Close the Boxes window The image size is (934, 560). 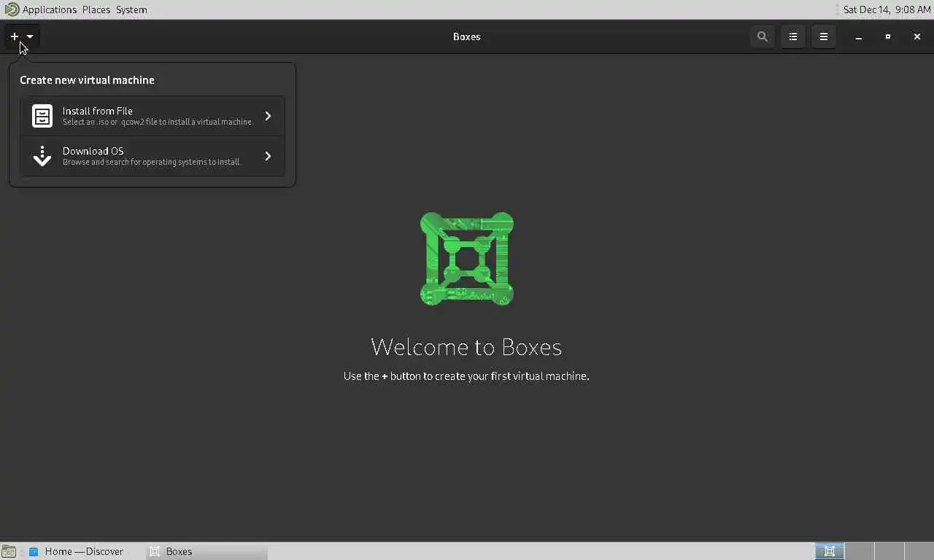click(x=917, y=36)
